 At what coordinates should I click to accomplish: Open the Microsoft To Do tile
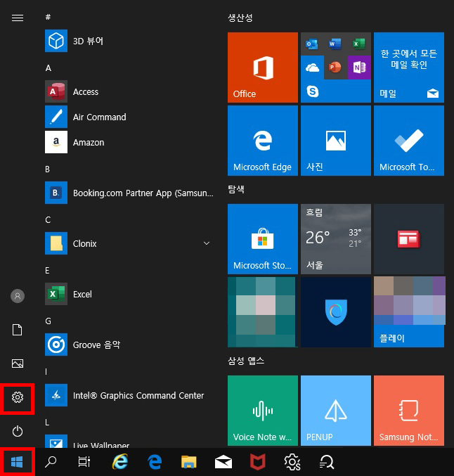[409, 141]
